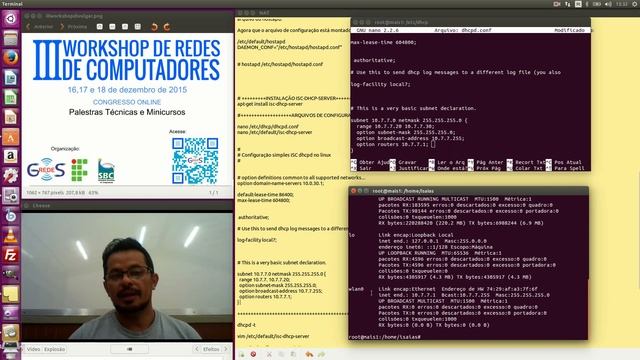The height and width of the screenshot is (360, 640).
Task: Show image at normal size
Action: (125, 27)
